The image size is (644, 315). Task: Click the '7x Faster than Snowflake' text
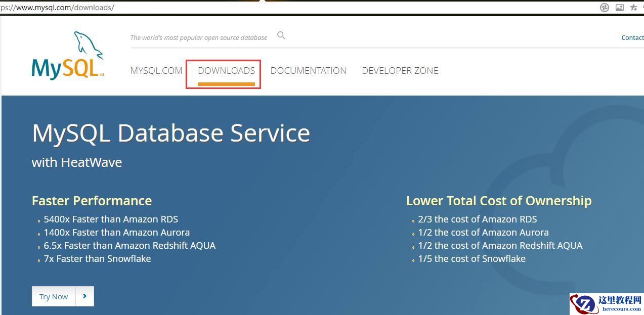pos(97,258)
